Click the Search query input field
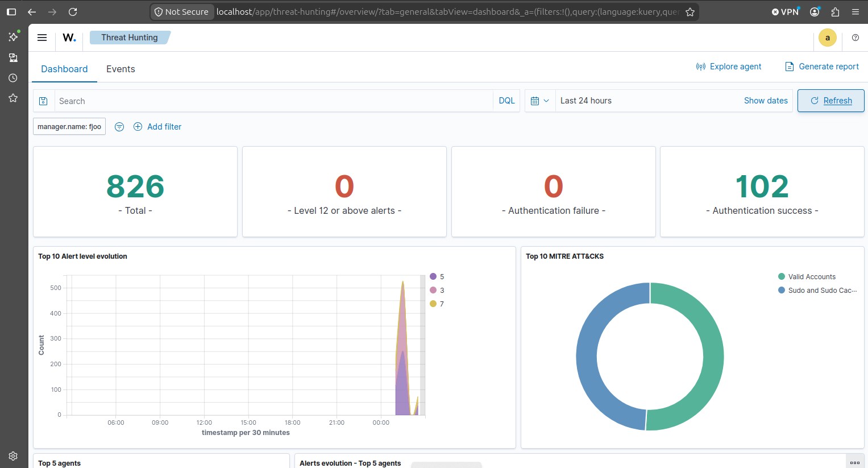Viewport: 868px width, 468px height. pos(273,101)
